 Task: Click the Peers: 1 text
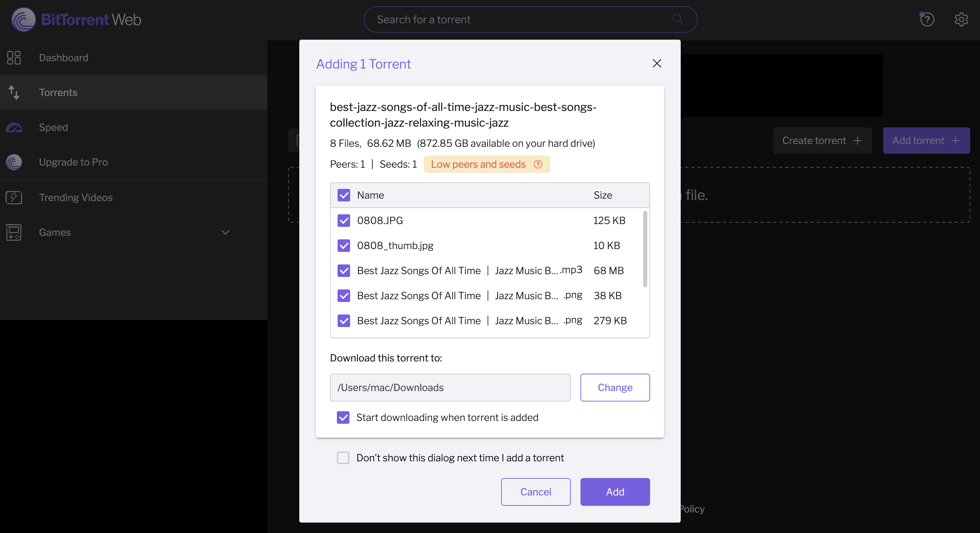[x=347, y=164]
